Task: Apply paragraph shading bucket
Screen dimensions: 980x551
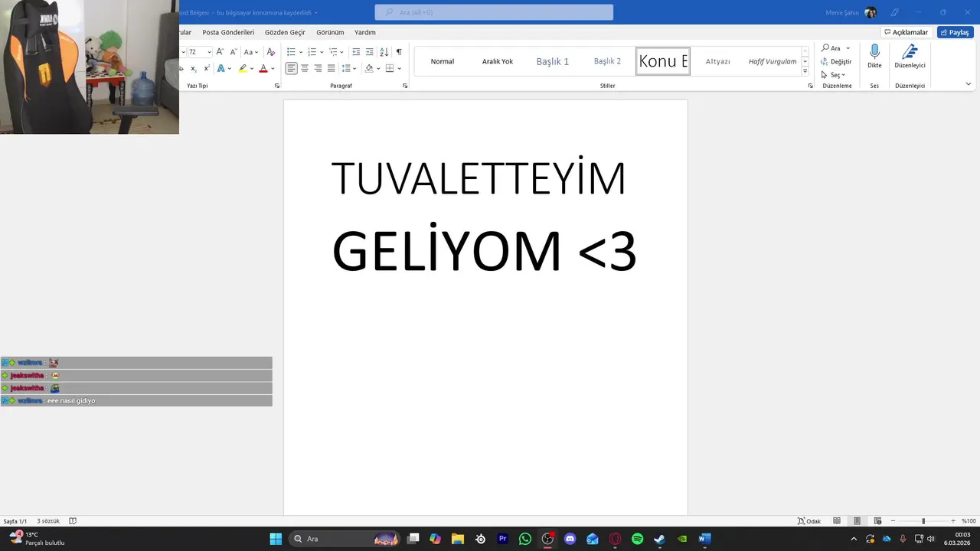Action: pyautogui.click(x=369, y=69)
